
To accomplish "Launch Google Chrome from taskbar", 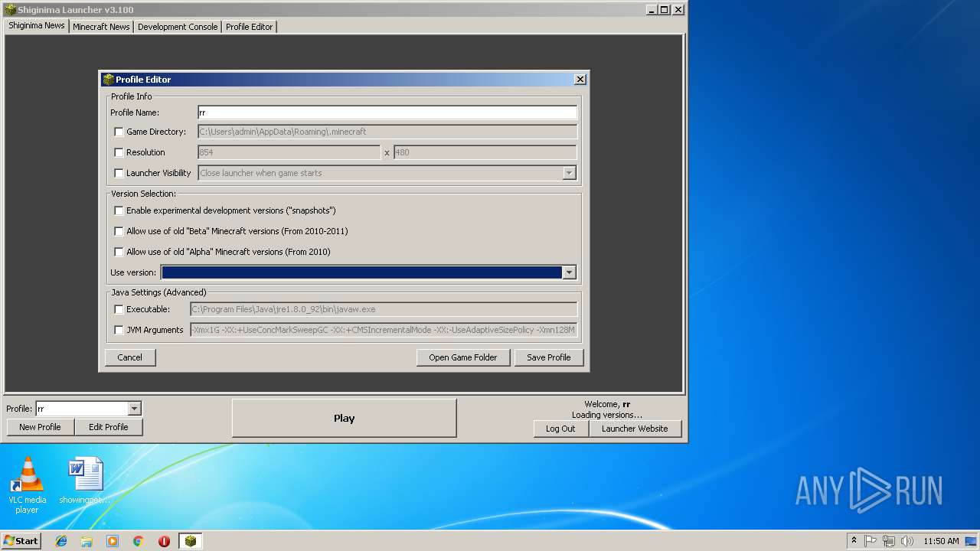I will pyautogui.click(x=138, y=541).
